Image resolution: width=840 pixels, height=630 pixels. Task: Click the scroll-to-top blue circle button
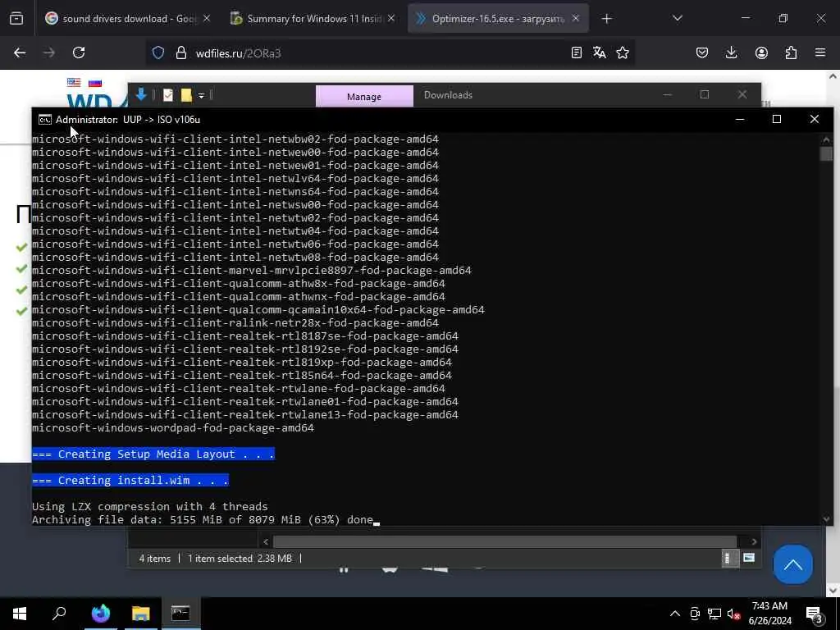pos(793,564)
